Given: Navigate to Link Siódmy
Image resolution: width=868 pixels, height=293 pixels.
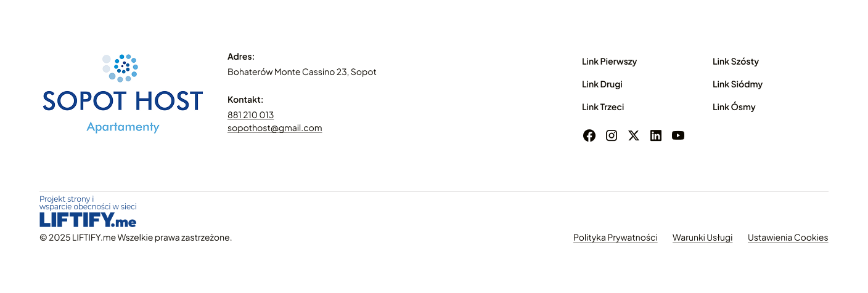Looking at the screenshot, I should [737, 84].
